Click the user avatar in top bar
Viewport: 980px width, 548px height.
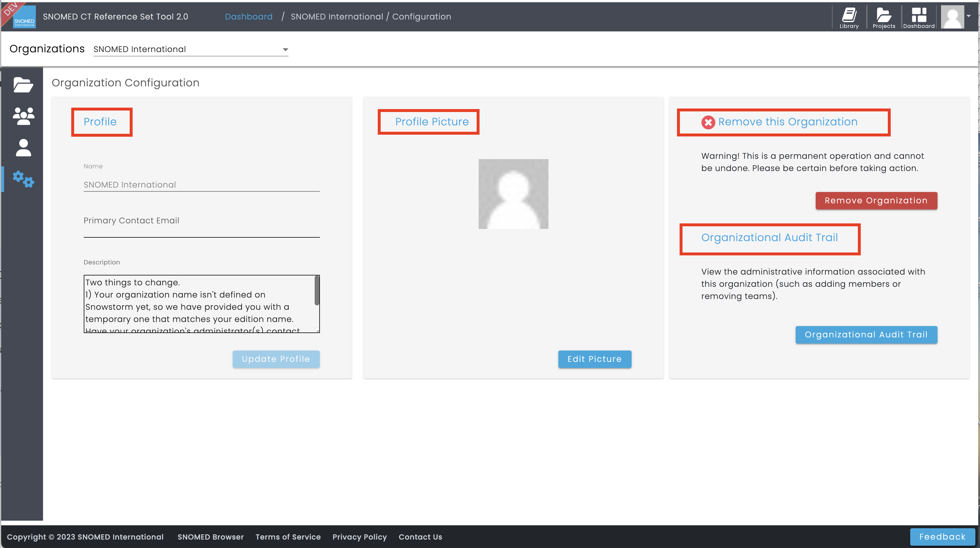click(x=952, y=17)
